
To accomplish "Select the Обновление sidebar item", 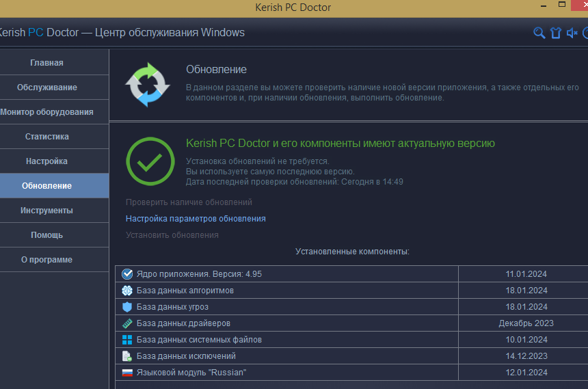I will 55,186.
